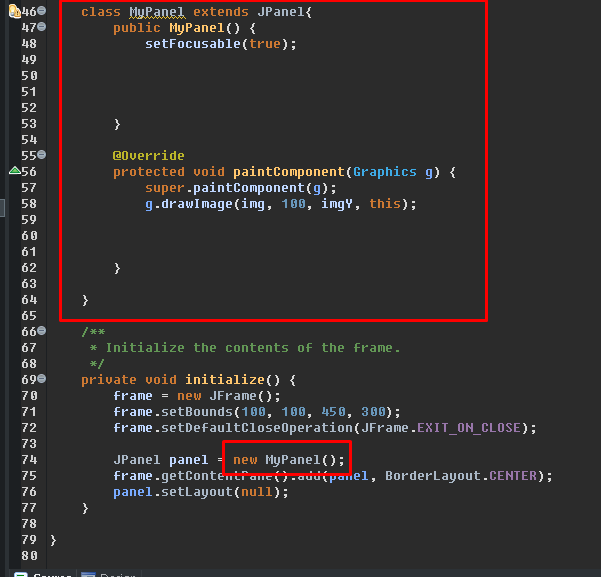The height and width of the screenshot is (577, 601).
Task: Click the imgY argument on line 58
Action: (337, 204)
